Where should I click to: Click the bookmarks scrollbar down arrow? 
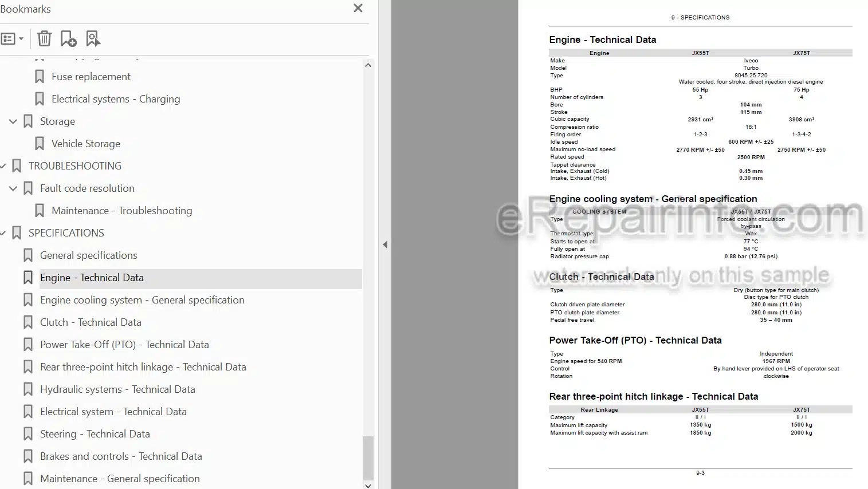coord(368,485)
